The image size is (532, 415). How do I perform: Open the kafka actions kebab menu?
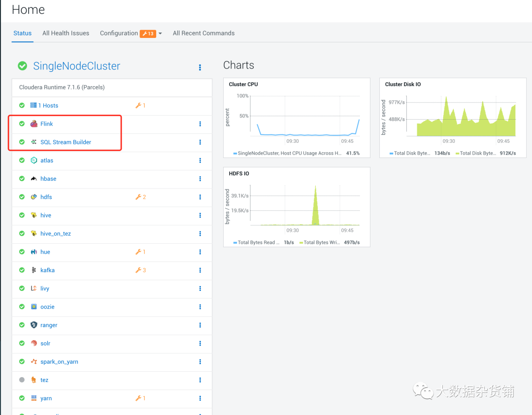pos(200,270)
